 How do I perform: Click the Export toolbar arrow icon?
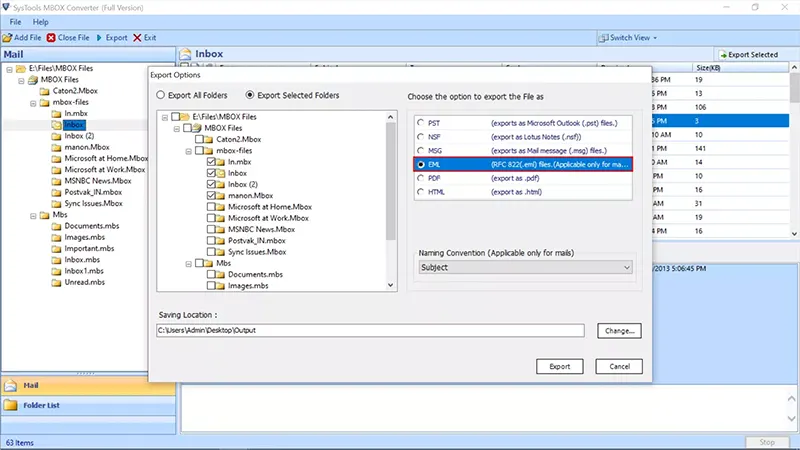click(99, 38)
